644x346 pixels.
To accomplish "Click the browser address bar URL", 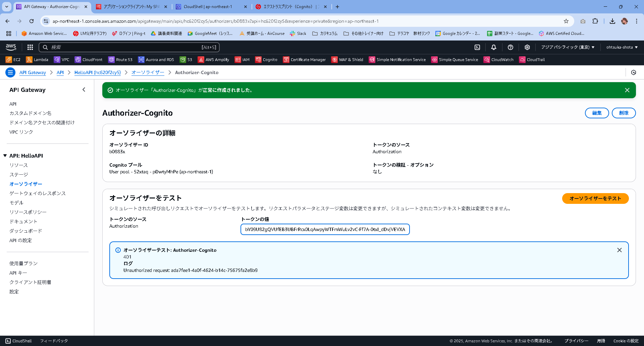I will (216, 21).
